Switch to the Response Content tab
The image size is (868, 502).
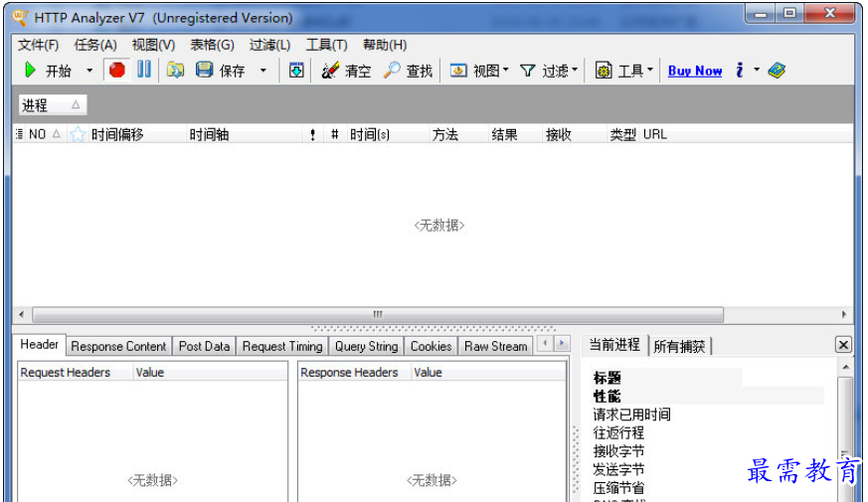(118, 347)
